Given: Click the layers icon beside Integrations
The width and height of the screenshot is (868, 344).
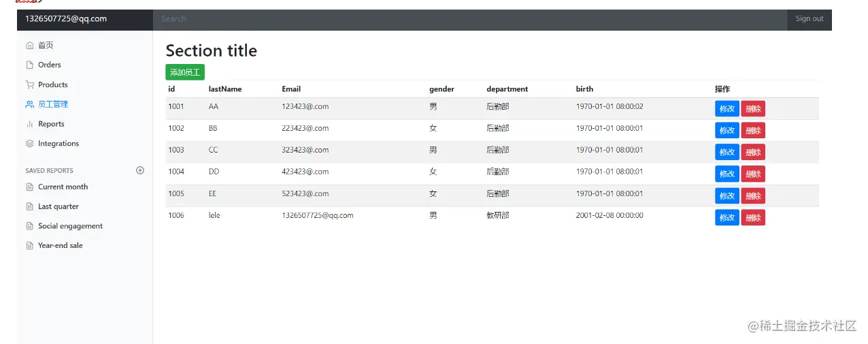Looking at the screenshot, I should point(29,144).
